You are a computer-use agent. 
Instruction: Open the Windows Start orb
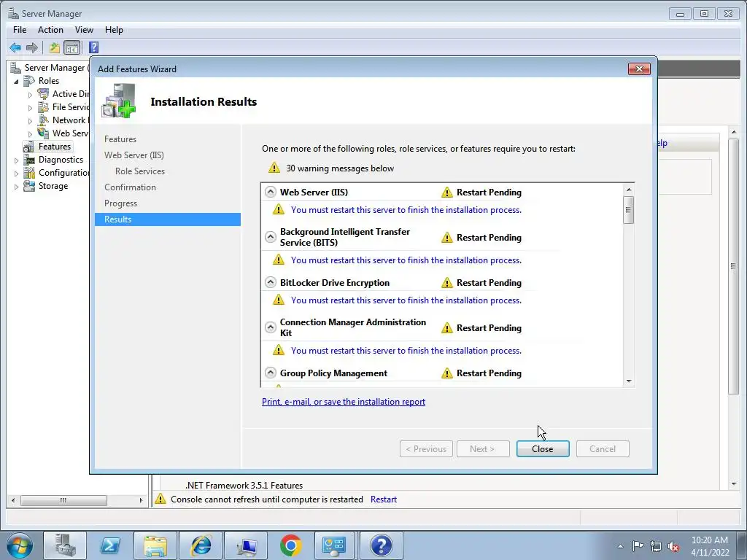20,545
